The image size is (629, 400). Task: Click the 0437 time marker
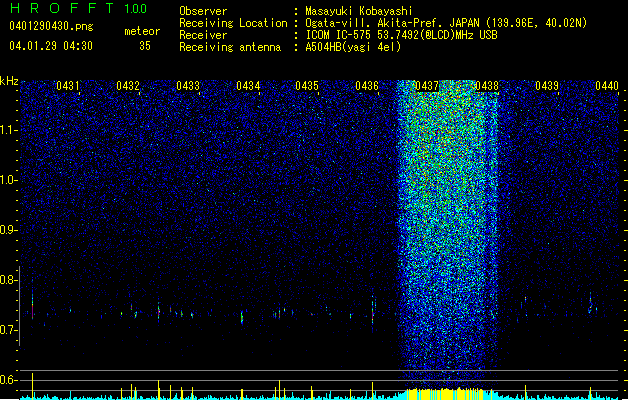[427, 86]
